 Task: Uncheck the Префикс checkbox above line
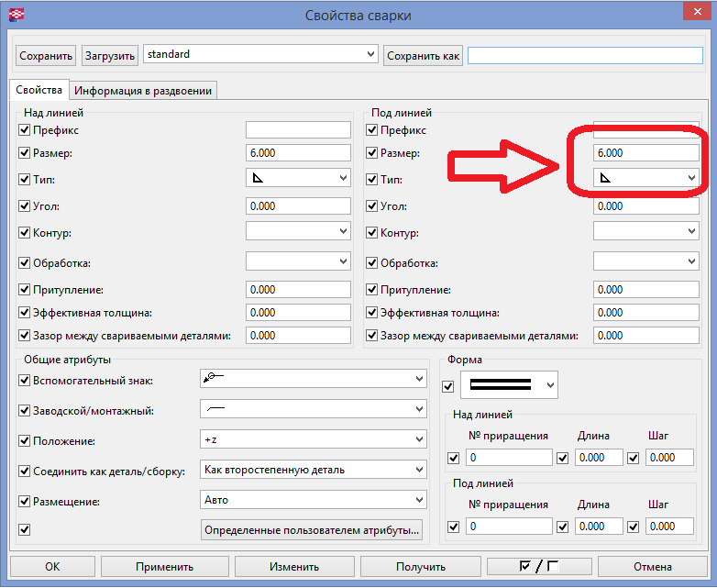tap(25, 130)
